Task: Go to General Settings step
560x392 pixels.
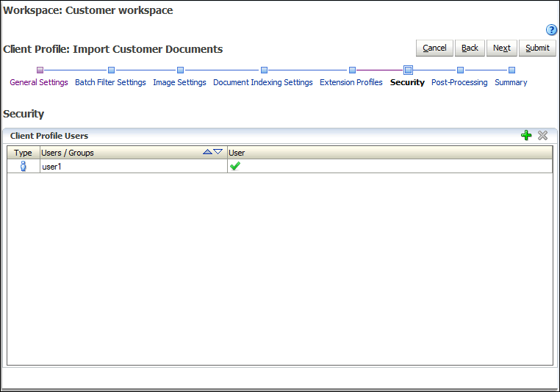Action: point(38,82)
